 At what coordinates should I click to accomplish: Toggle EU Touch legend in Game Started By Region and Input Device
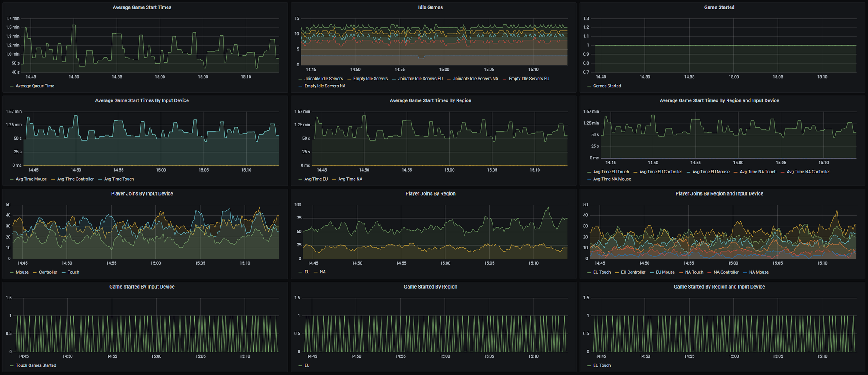(602, 365)
